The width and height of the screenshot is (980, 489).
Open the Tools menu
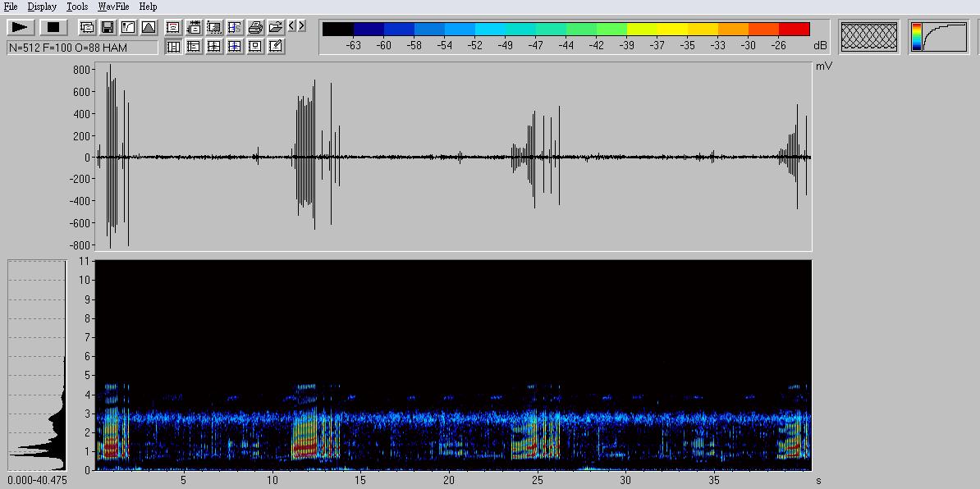[x=77, y=7]
